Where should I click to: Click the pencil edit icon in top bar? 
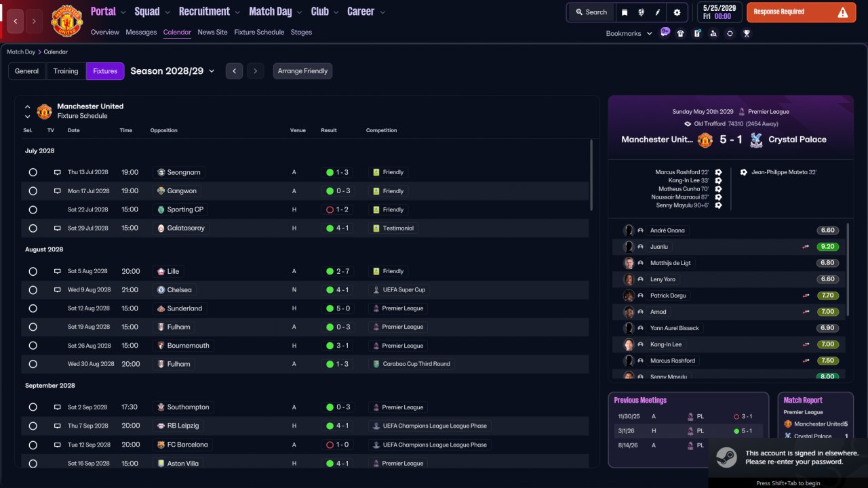658,12
